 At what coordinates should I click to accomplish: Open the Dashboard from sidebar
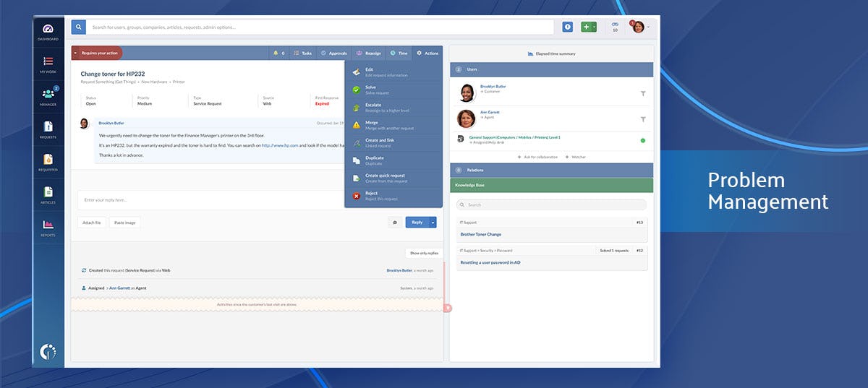[48, 32]
